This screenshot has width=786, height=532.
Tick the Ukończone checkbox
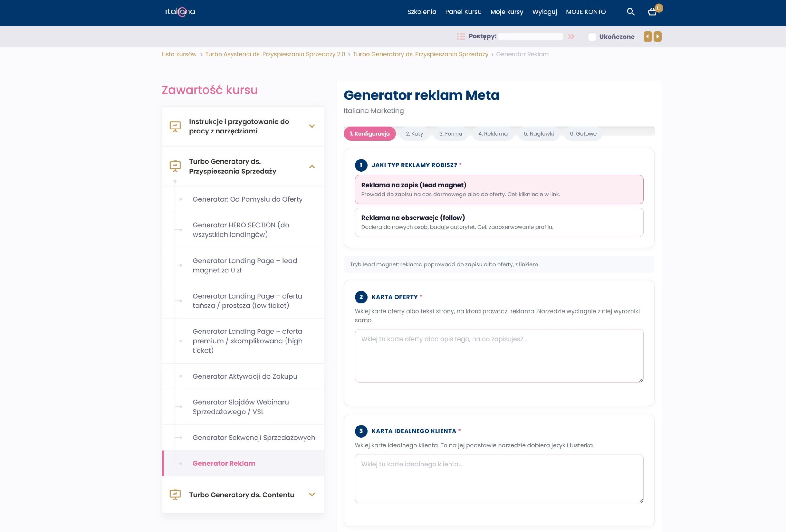coord(592,37)
